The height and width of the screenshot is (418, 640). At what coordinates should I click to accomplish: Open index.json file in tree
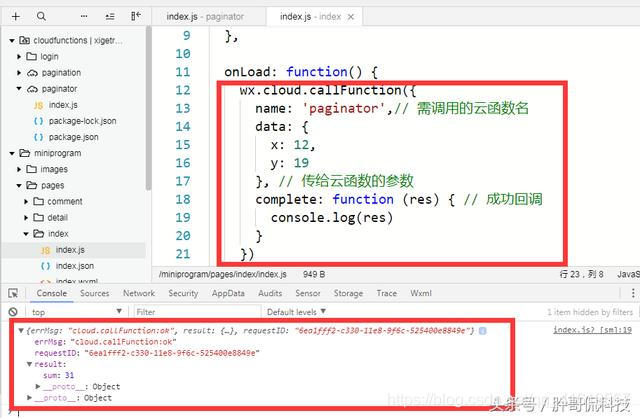75,266
